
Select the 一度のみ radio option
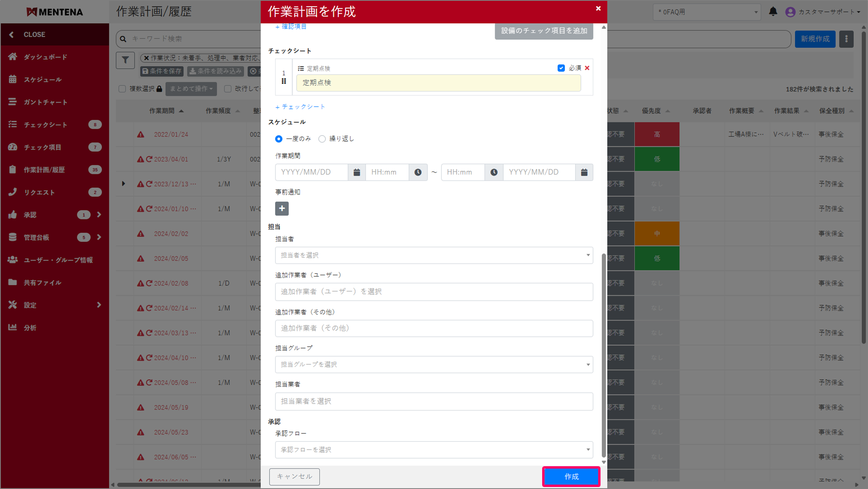279,139
